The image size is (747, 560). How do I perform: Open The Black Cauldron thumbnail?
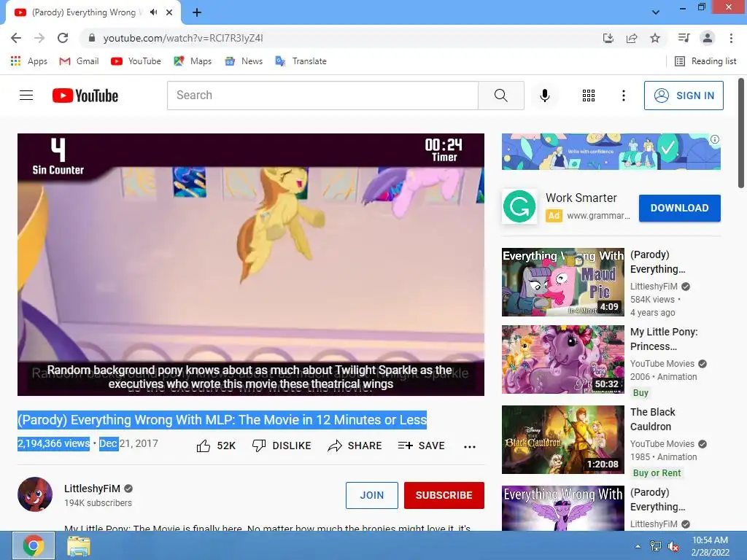click(x=562, y=440)
